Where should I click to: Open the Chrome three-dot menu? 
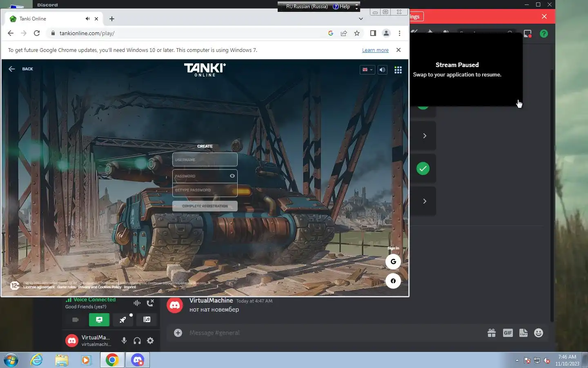point(399,33)
